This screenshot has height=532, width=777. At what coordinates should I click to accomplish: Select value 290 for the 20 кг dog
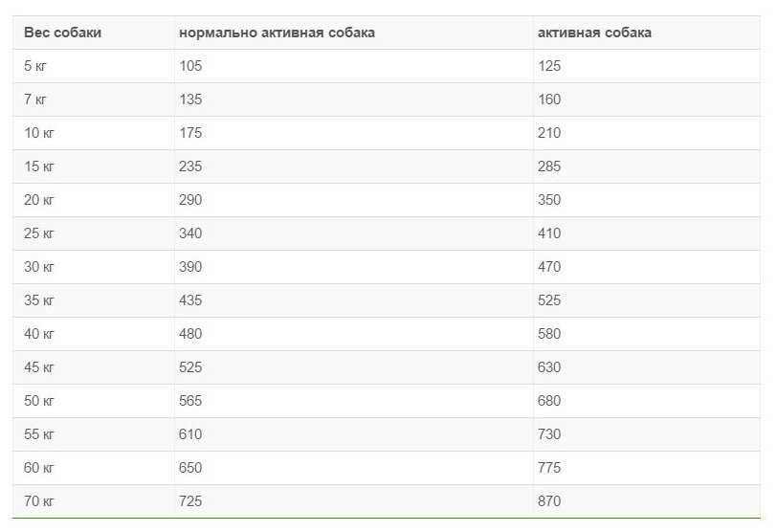coord(190,200)
